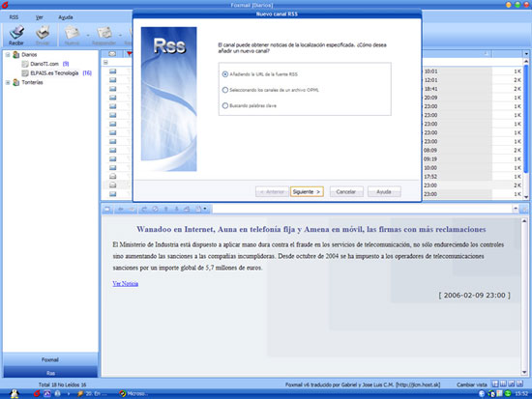The image size is (532, 399).
Task: Collapse the Diarios folder tree
Action: point(8,54)
